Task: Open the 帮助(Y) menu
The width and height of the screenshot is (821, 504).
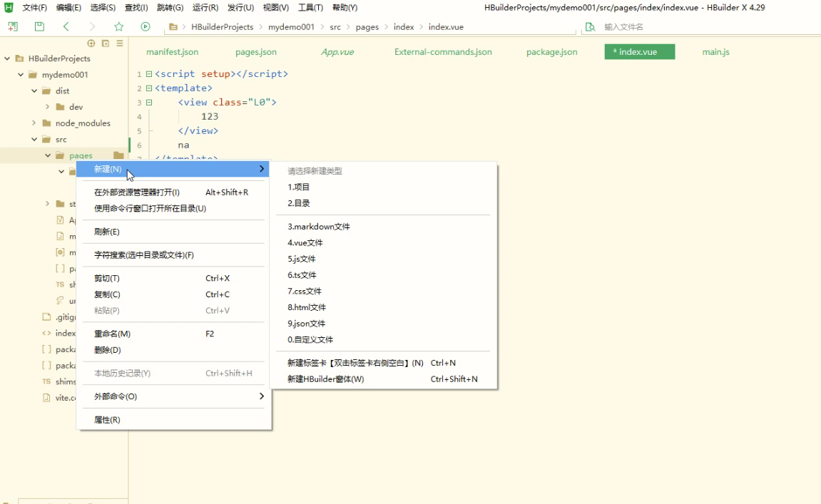Action: pos(345,8)
